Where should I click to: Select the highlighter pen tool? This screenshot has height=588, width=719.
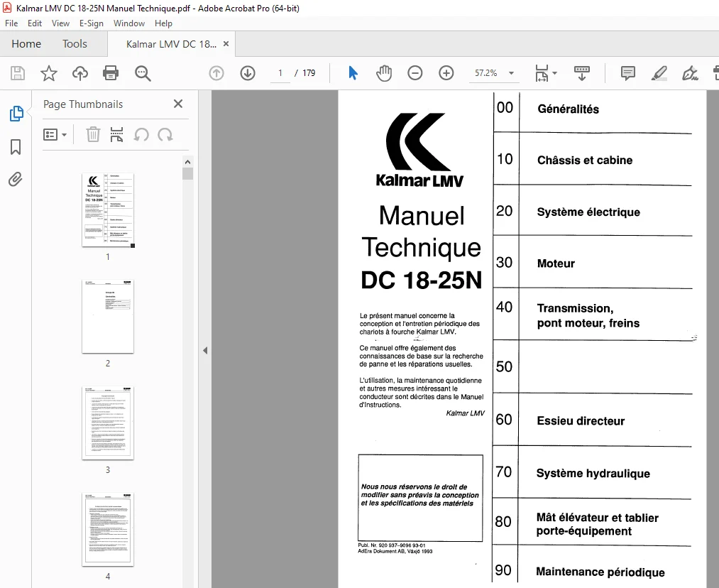[659, 73]
